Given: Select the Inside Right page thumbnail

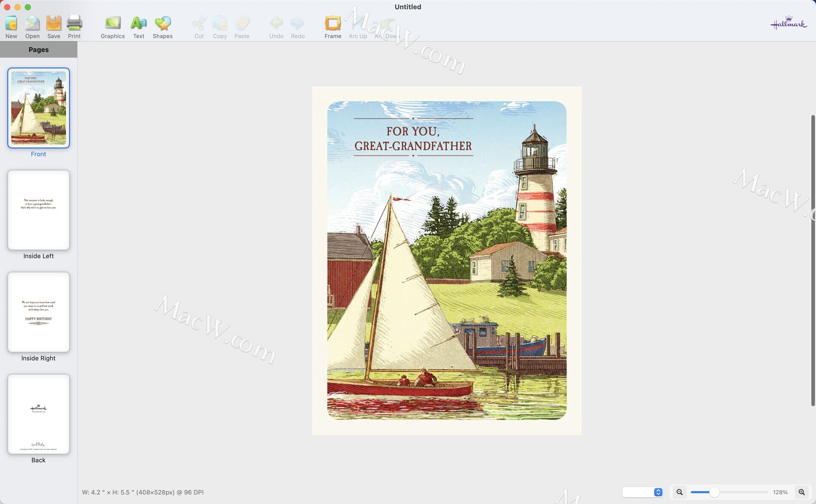Looking at the screenshot, I should pos(38,312).
